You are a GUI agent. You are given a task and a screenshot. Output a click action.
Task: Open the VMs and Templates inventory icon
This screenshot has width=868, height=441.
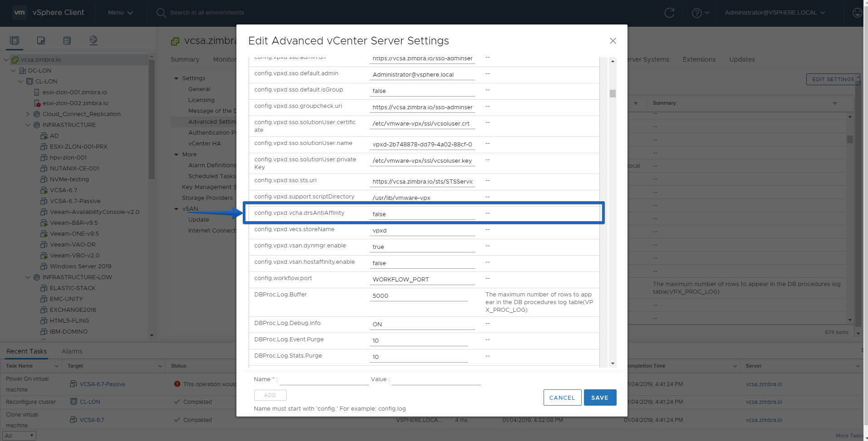(x=41, y=40)
